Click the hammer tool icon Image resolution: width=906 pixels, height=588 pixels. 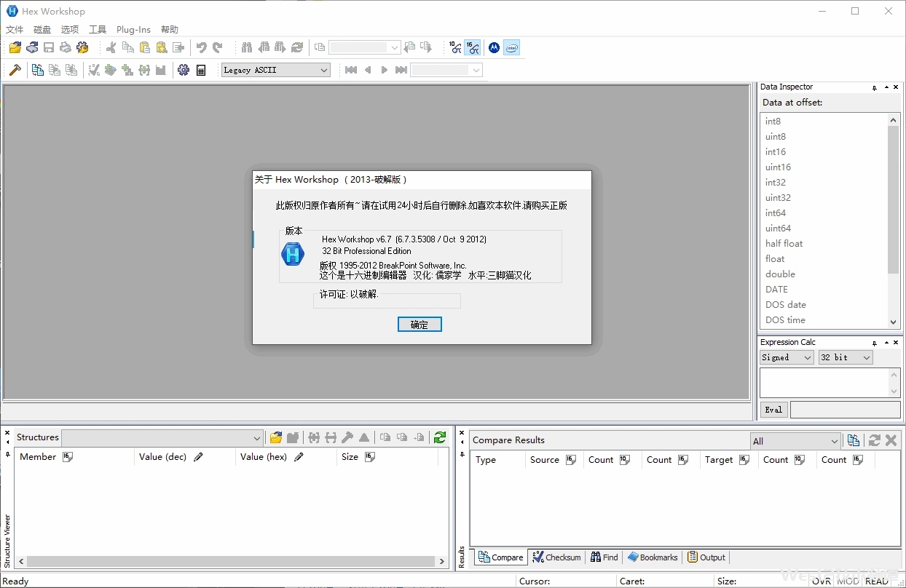[x=15, y=71]
